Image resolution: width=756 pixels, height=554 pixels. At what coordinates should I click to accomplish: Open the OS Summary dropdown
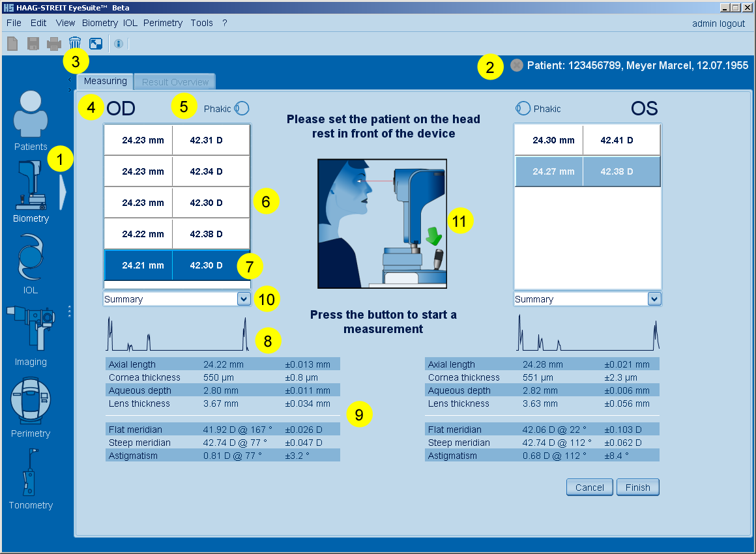(x=654, y=299)
